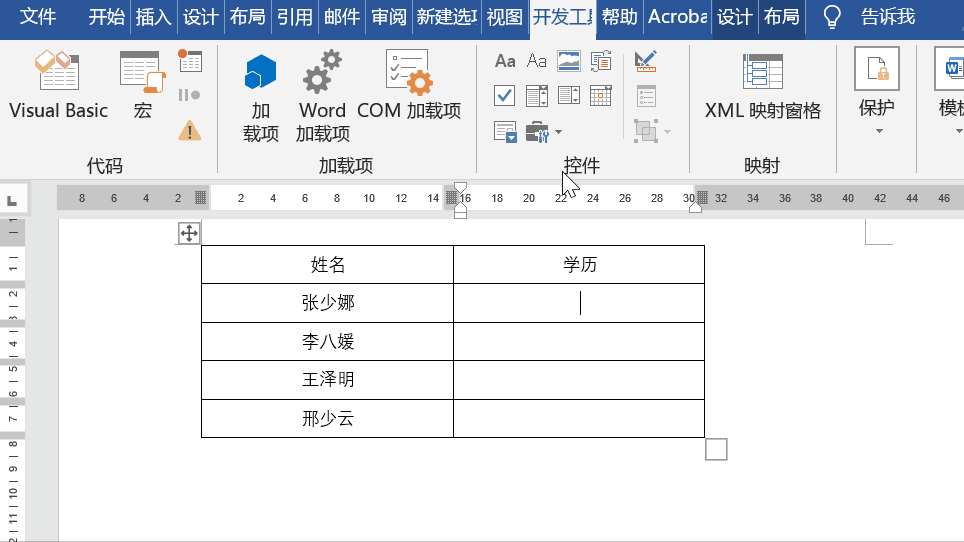This screenshot has width=964, height=542.
Task: Open 布局 tab next to 引用
Action: tap(247, 17)
